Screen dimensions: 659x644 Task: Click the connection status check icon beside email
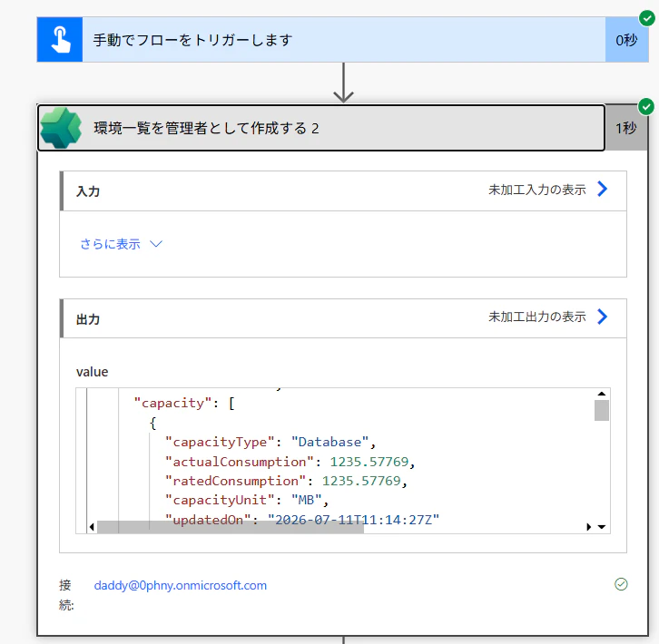point(621,584)
